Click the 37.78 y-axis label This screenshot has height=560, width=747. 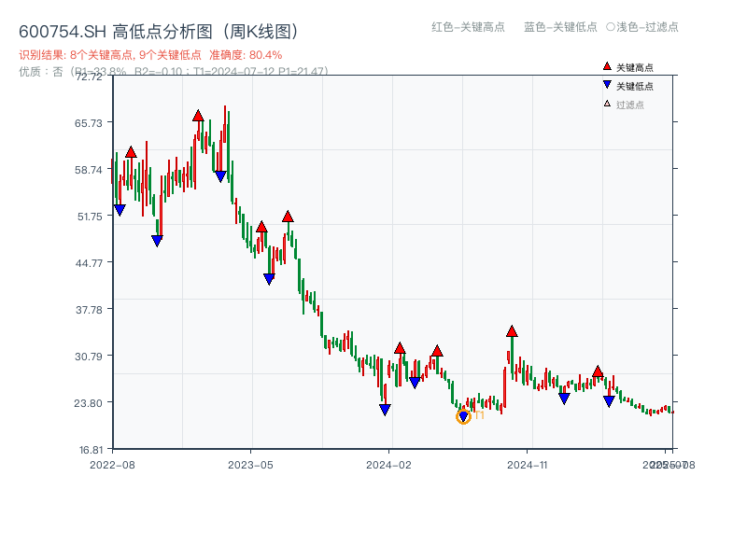pos(89,310)
